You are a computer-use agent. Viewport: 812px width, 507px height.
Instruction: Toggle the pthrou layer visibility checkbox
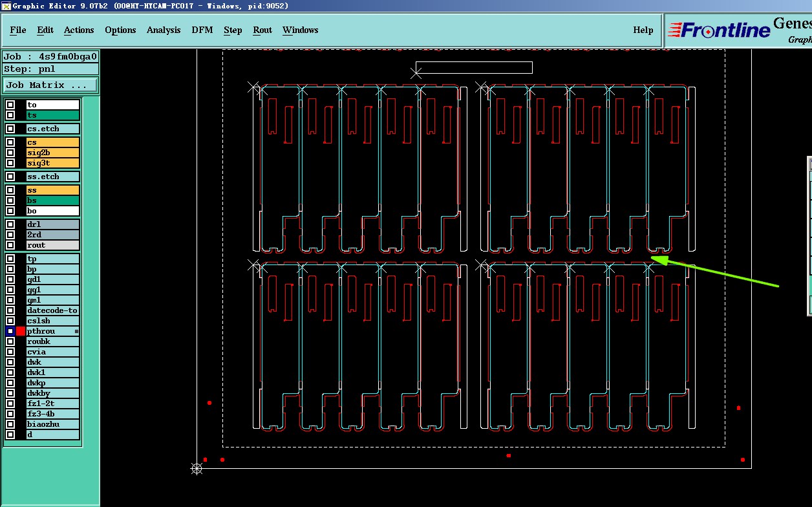[x=10, y=331]
